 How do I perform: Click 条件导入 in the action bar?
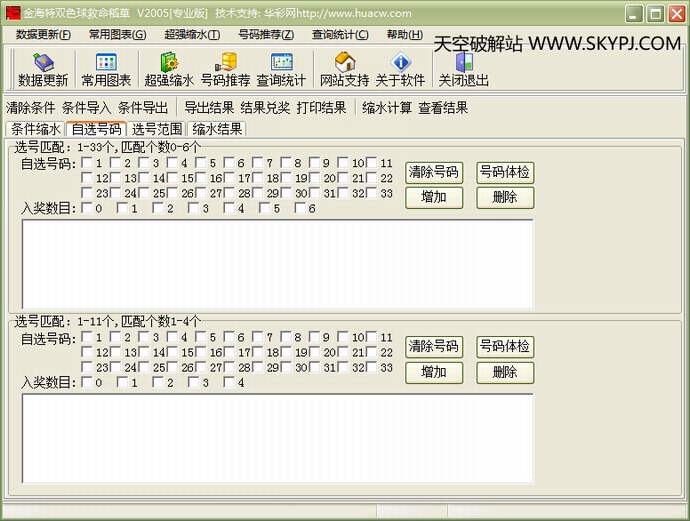coord(86,107)
